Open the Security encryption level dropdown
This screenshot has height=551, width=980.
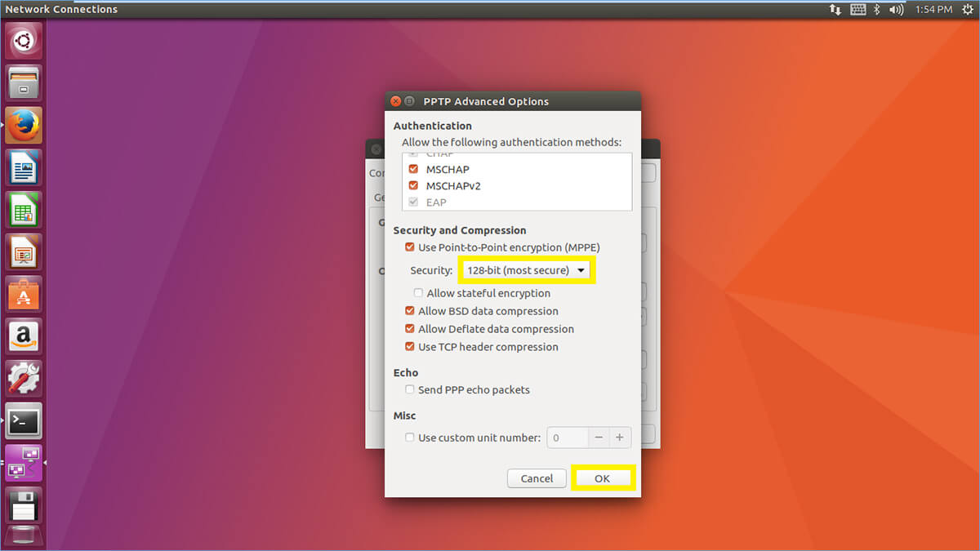coord(527,270)
